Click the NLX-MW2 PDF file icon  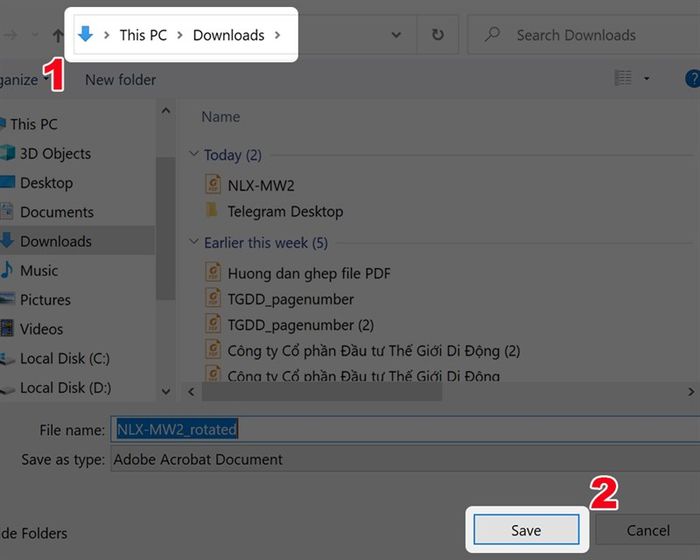point(212,184)
